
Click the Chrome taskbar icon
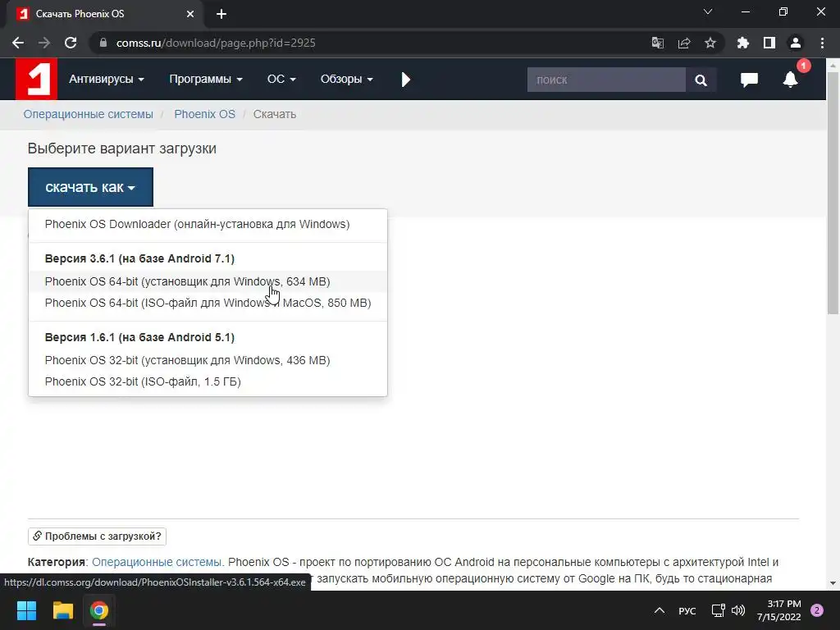99,610
